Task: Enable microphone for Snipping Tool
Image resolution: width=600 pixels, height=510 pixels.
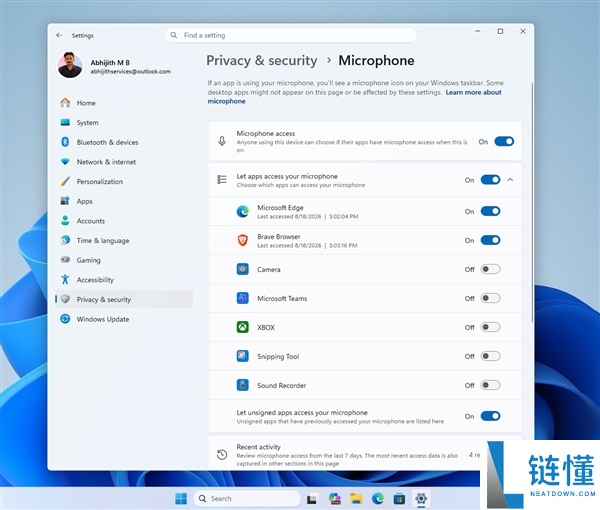Action: coord(490,356)
